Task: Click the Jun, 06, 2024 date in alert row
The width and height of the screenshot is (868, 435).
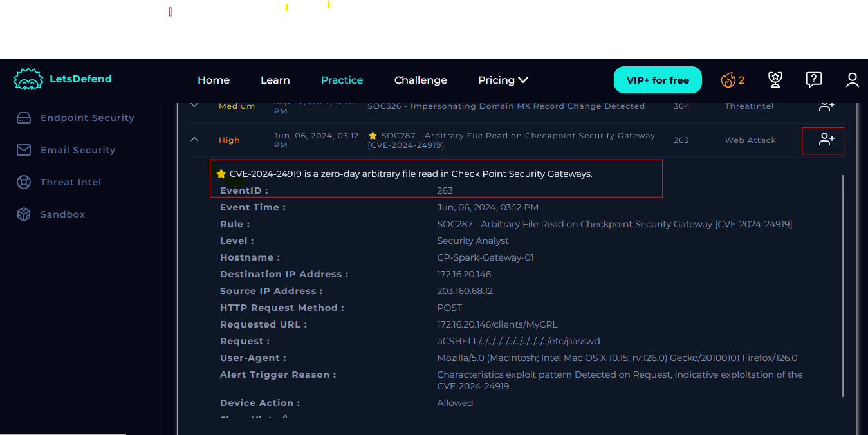Action: [317, 140]
